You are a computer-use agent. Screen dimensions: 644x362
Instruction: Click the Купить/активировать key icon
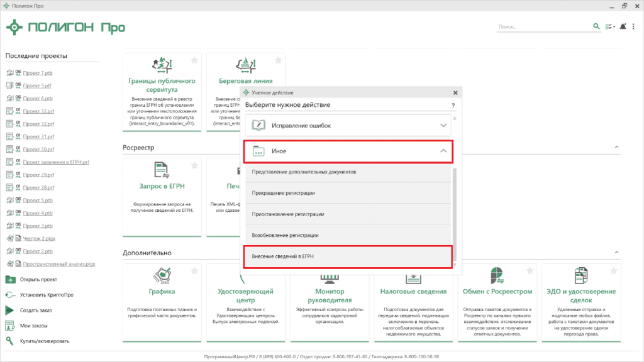click(x=10, y=341)
